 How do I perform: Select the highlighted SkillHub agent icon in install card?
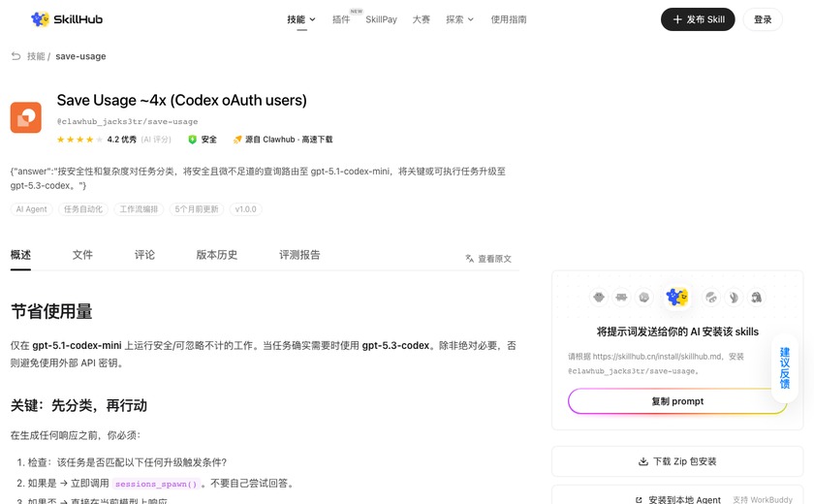coord(677,297)
